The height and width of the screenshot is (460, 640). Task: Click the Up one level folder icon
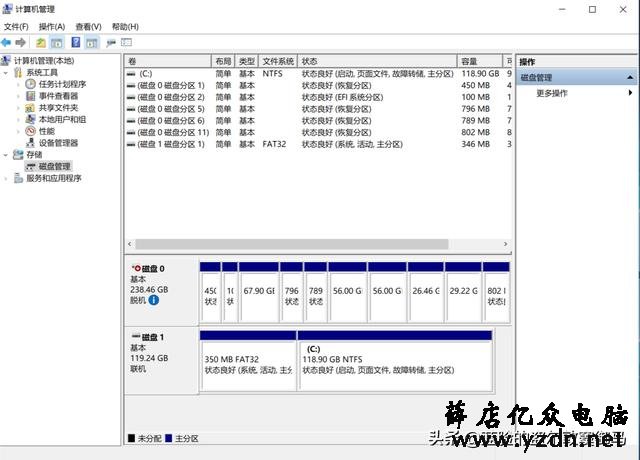click(41, 42)
